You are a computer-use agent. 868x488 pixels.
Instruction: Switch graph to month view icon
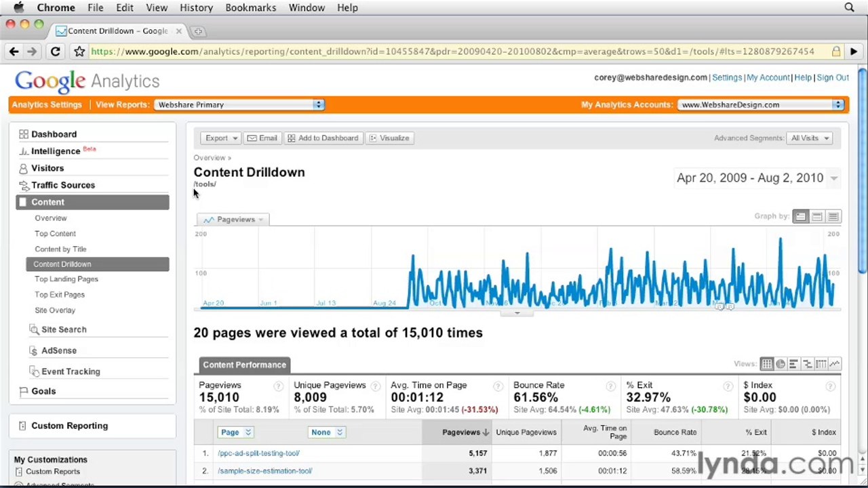833,216
